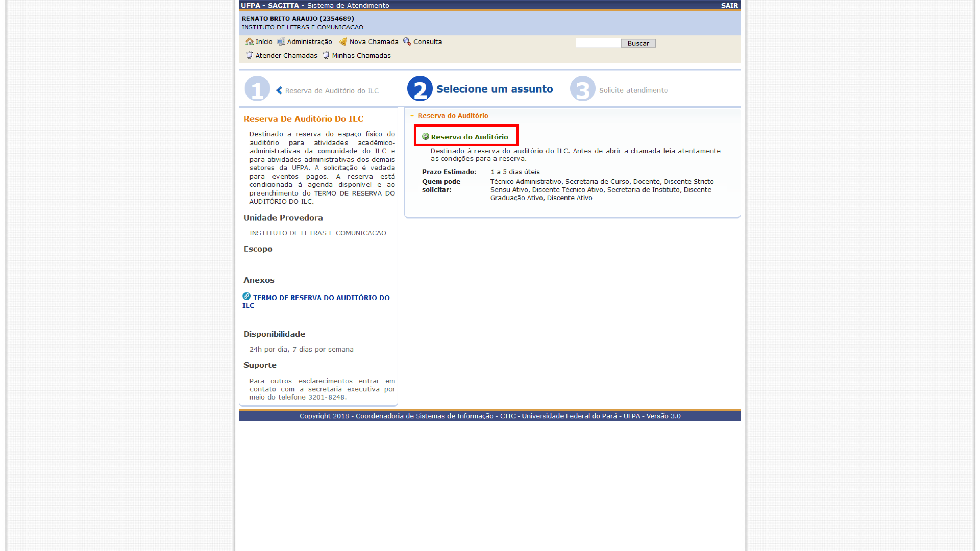Click the SAIR logout link
The image size is (980, 551).
click(729, 5)
